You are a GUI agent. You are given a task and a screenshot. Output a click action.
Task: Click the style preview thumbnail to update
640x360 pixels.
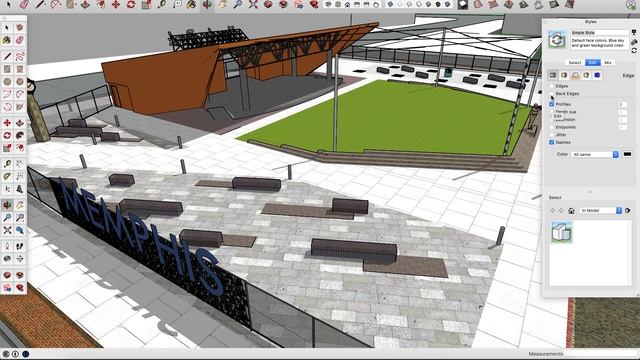pos(557,40)
